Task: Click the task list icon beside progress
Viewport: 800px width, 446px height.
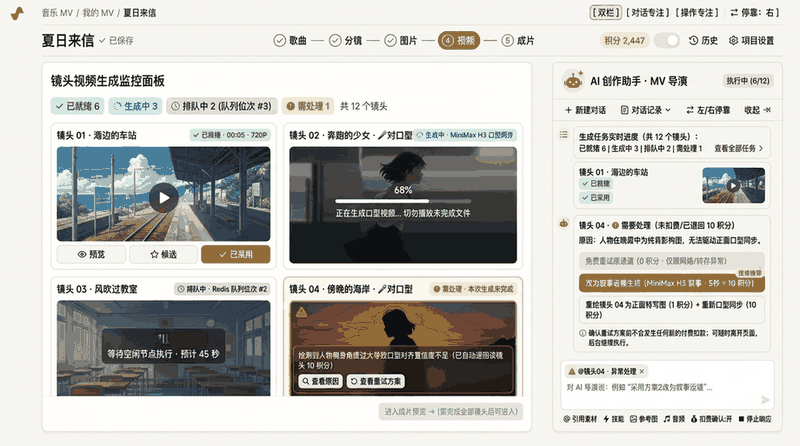Action: pos(564,135)
